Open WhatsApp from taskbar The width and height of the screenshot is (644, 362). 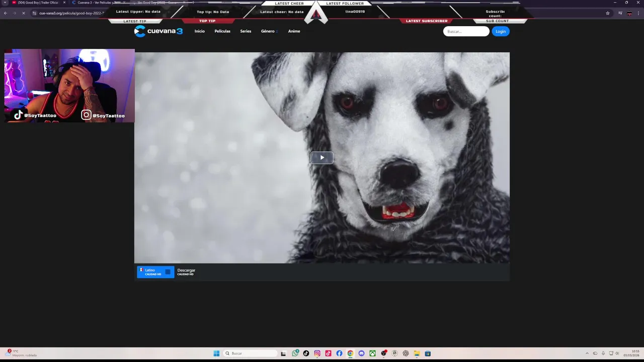(295, 353)
